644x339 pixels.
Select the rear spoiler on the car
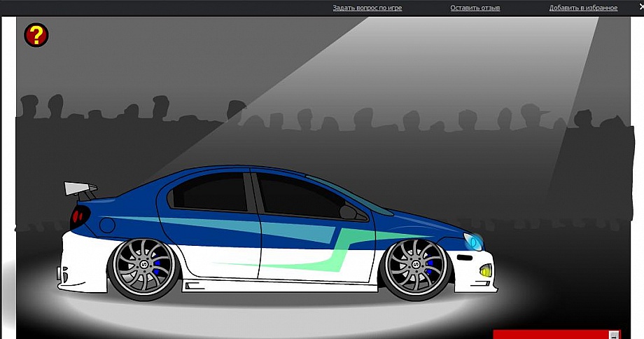(x=81, y=191)
